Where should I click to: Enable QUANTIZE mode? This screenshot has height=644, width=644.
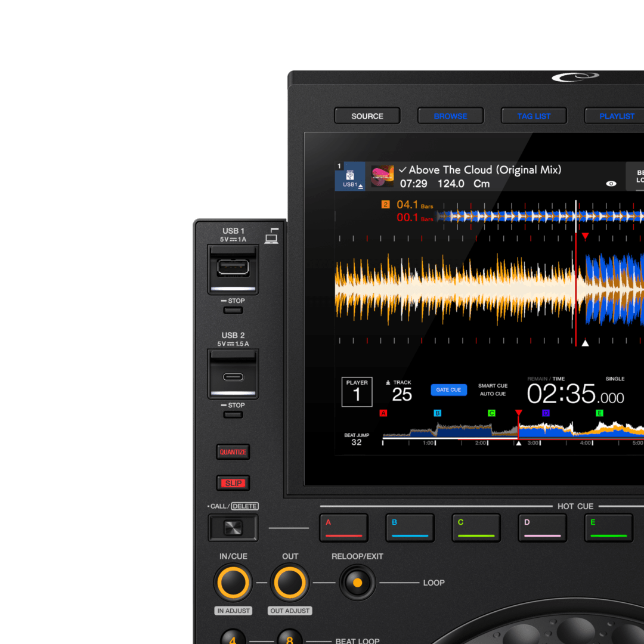233,453
